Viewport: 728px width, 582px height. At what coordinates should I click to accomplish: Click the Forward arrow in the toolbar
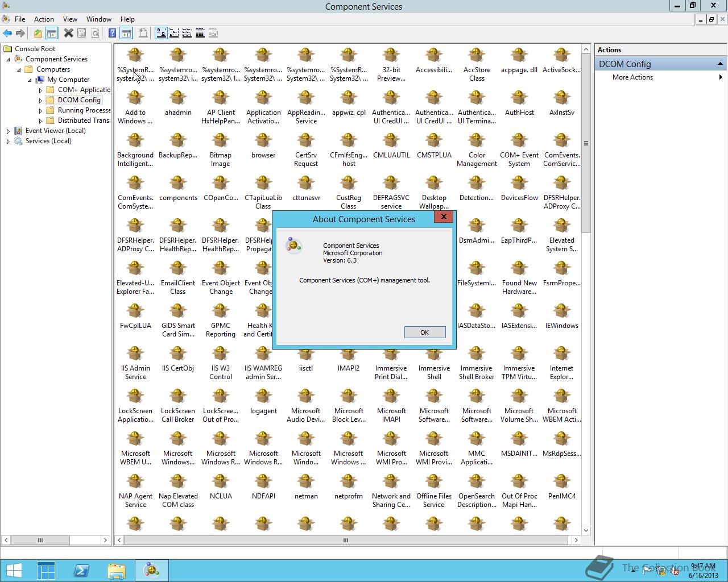[x=20, y=33]
